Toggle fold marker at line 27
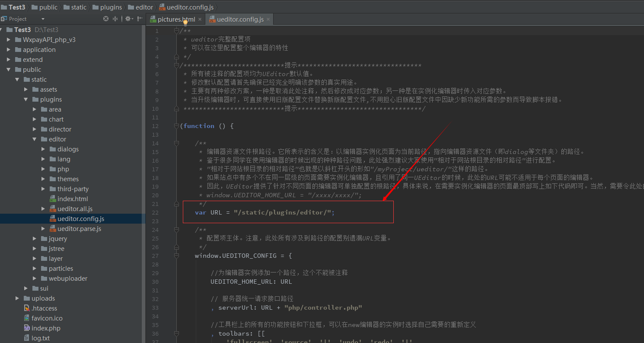Image resolution: width=644 pixels, height=343 pixels. [x=176, y=256]
